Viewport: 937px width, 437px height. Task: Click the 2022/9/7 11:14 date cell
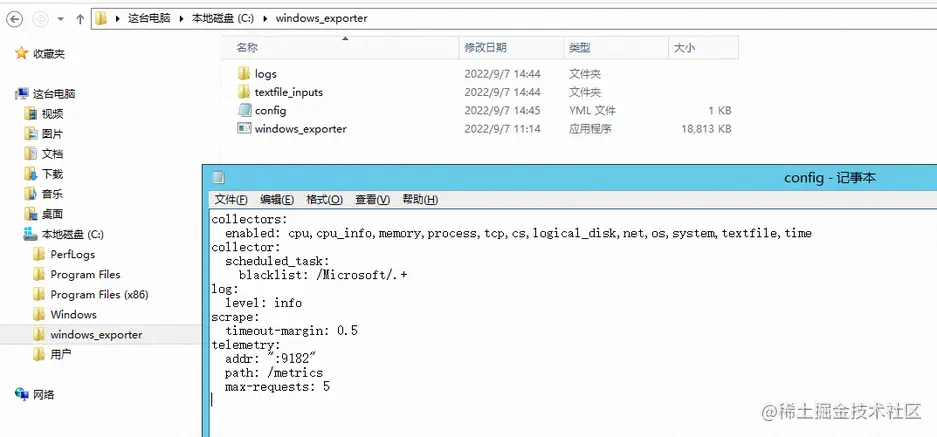503,129
